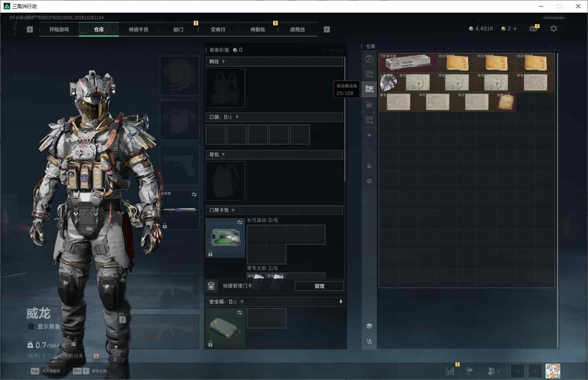
Task: Open the 部门 tab
Action: point(178,29)
